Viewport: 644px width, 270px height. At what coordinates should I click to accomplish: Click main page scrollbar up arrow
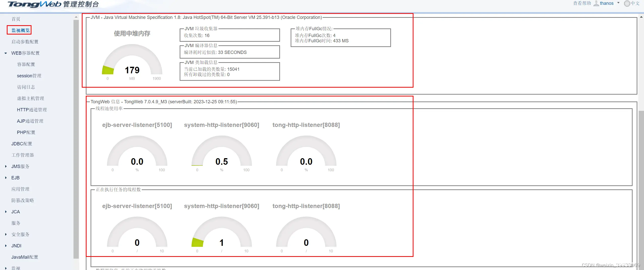click(x=641, y=17)
